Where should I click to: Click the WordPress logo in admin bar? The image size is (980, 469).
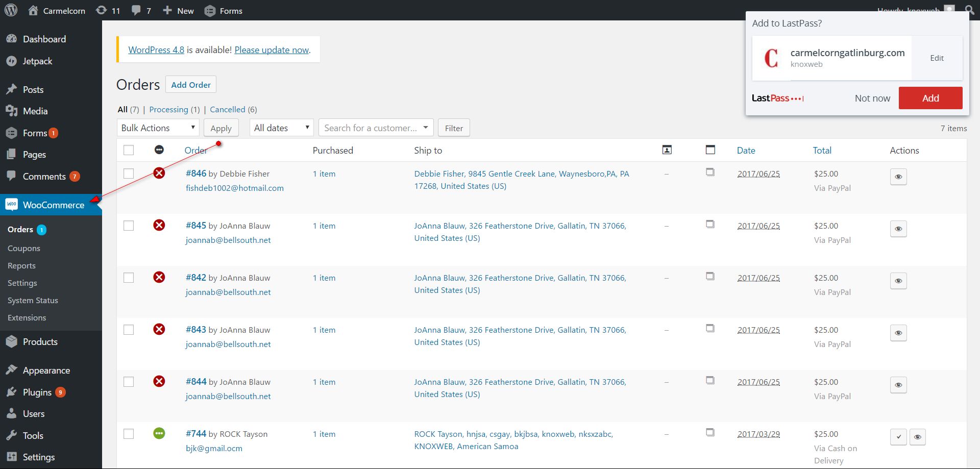click(x=11, y=10)
